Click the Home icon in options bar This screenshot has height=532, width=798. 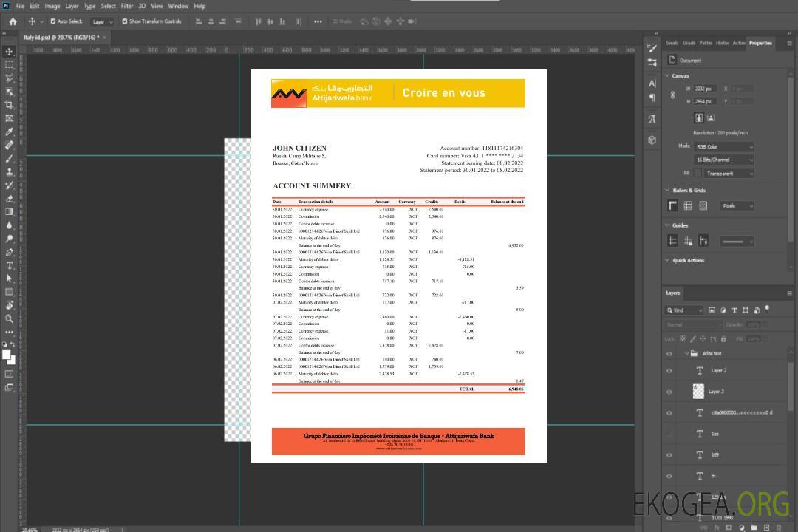click(13, 21)
